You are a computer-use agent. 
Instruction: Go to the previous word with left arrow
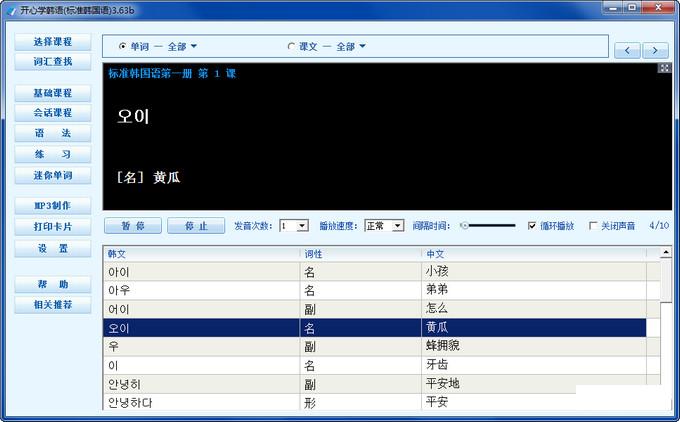pyautogui.click(x=627, y=50)
